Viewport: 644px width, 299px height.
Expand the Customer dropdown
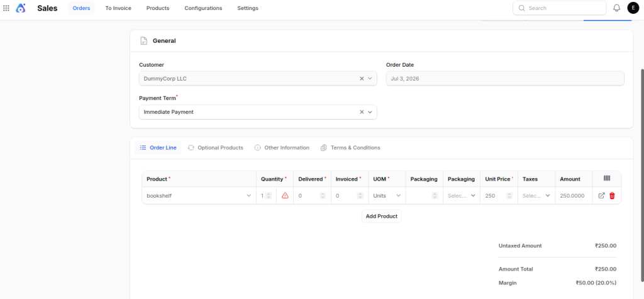(370, 79)
